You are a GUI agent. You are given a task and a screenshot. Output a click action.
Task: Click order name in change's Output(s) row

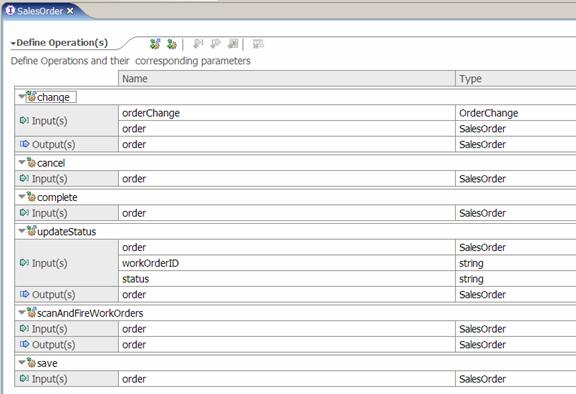click(287, 144)
